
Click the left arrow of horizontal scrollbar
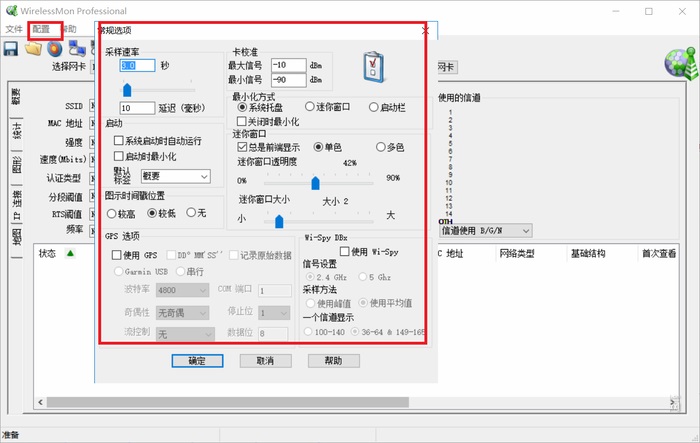(x=41, y=402)
